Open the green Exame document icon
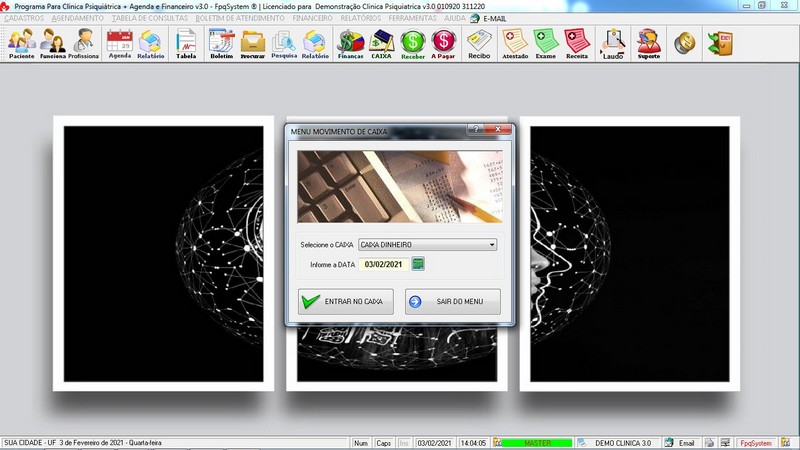 545,44
